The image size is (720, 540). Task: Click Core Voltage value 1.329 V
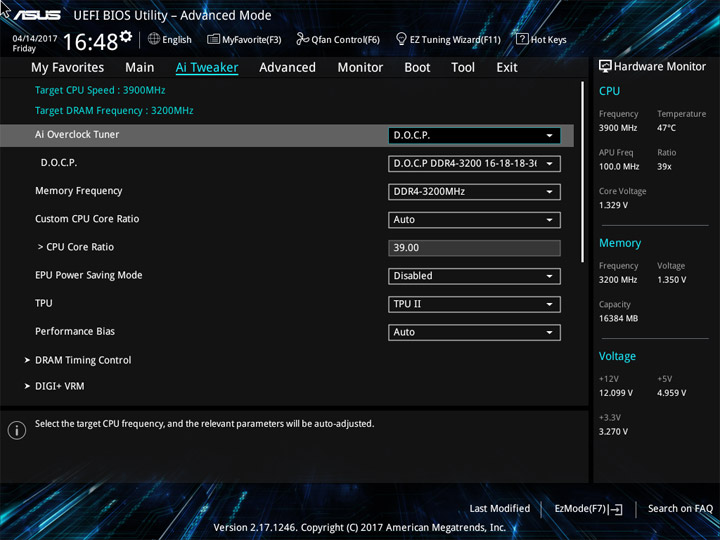613,205
